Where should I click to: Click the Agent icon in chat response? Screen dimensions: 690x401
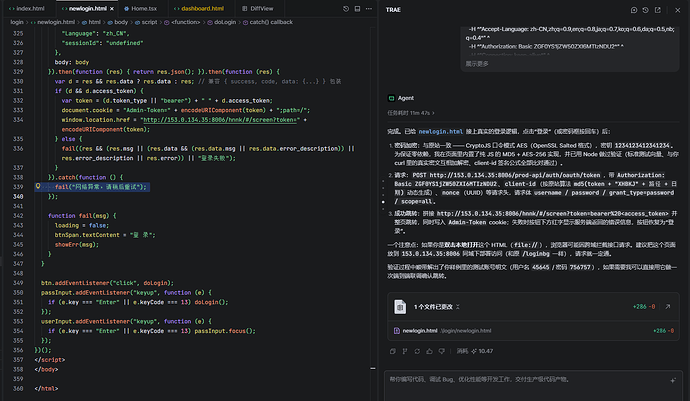click(391, 98)
